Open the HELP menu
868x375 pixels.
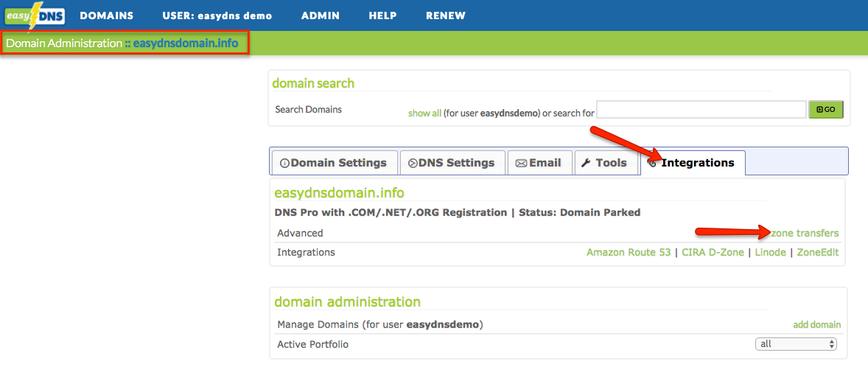tap(382, 15)
